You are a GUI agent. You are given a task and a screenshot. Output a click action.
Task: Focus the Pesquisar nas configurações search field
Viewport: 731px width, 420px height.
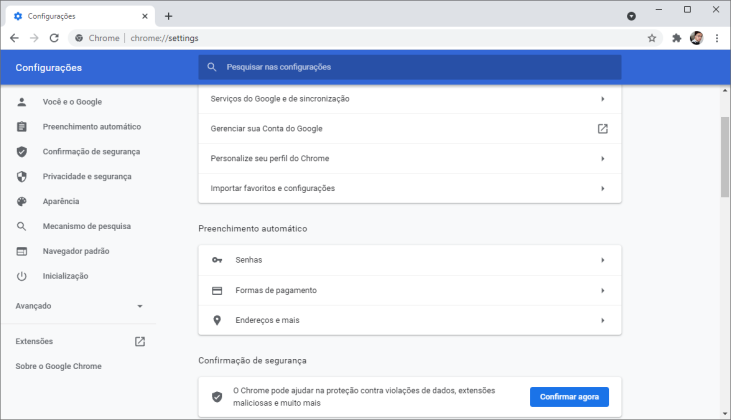[x=410, y=67]
